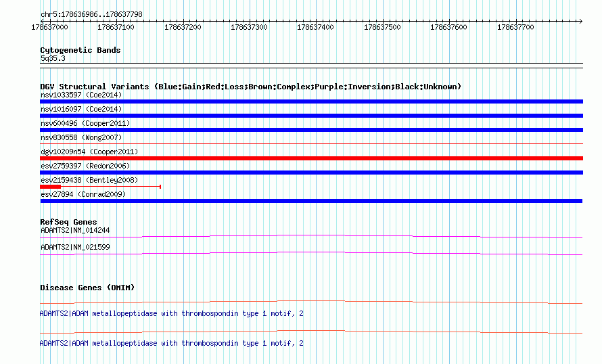Click ruler position 178637200

click(183, 27)
